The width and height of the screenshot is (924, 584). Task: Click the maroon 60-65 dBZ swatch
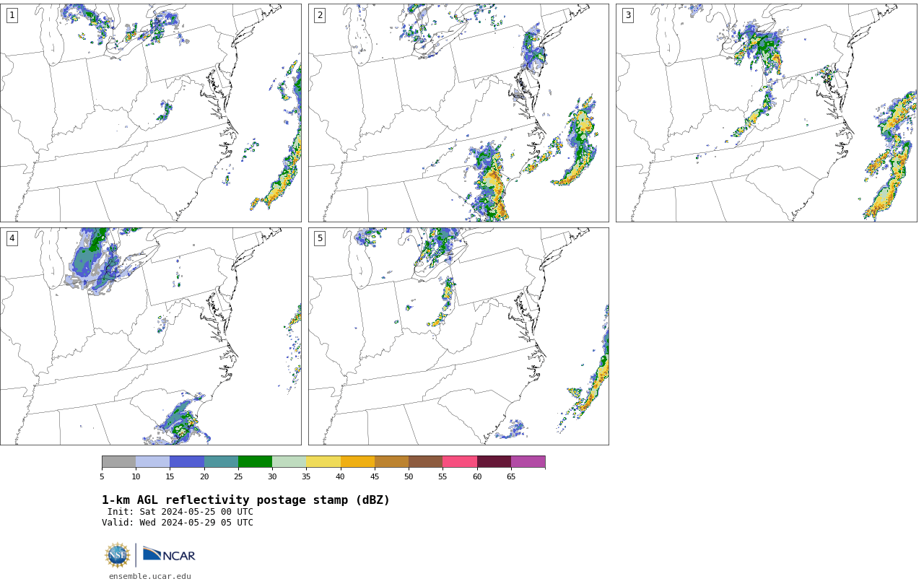click(494, 462)
